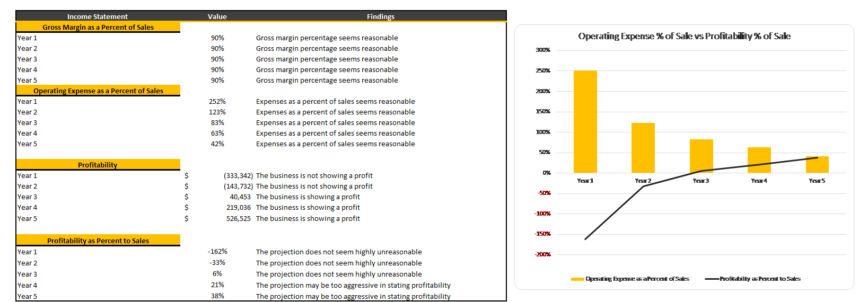The image size is (868, 302).
Task: Click the Findings column header
Action: (381, 16)
